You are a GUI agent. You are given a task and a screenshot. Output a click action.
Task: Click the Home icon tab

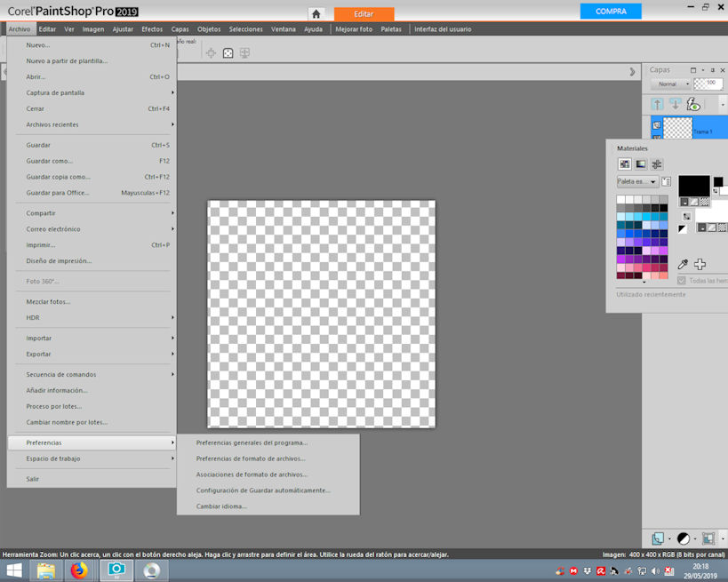point(316,13)
